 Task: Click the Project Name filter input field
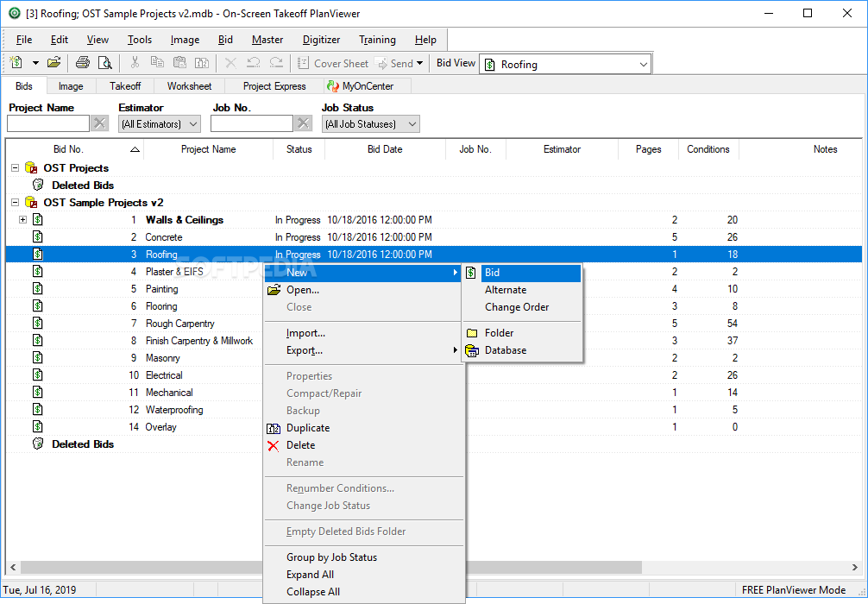coord(48,123)
